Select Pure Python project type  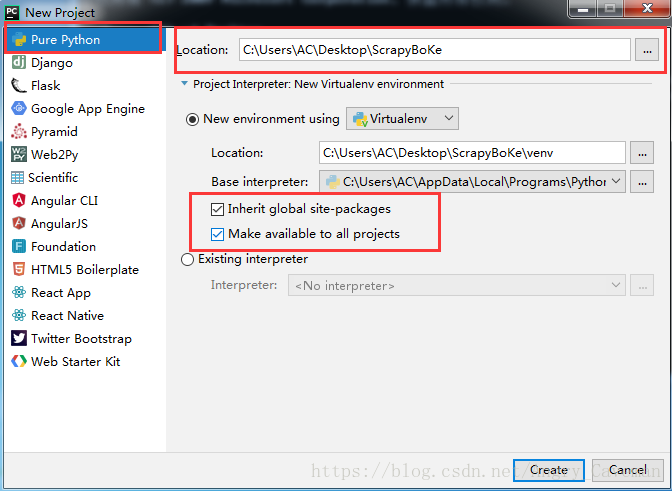[84, 40]
